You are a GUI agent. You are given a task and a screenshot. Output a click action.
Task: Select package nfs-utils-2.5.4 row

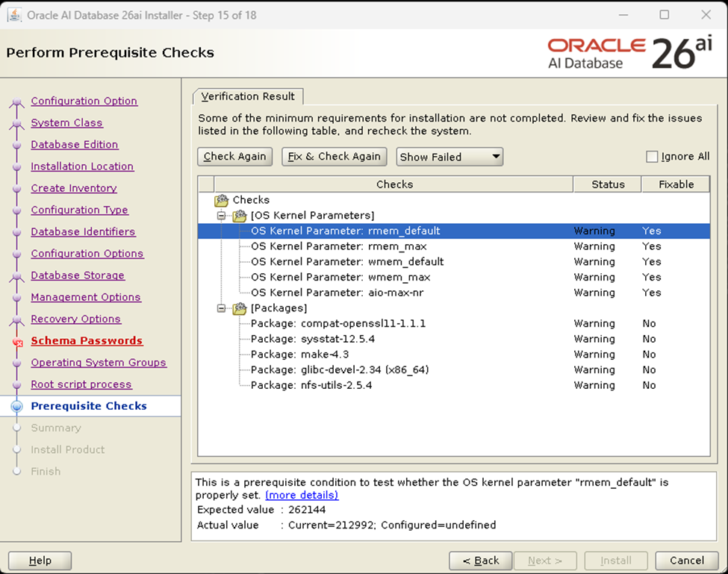(x=454, y=385)
